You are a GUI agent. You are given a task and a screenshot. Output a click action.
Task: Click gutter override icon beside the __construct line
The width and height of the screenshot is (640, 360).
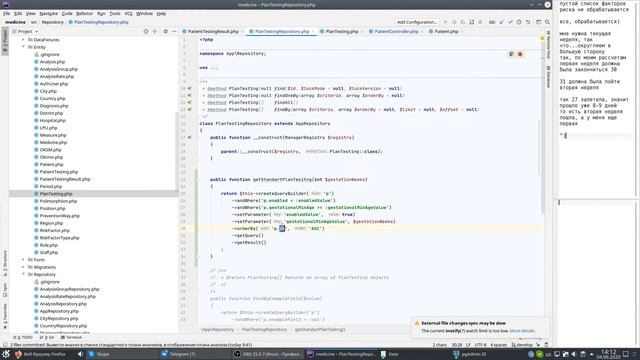pos(189,138)
